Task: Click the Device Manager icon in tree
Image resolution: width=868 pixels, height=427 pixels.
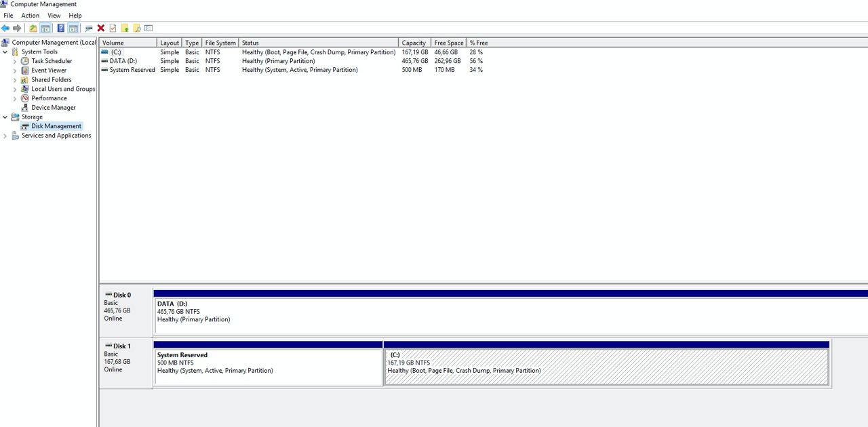Action: coord(25,108)
